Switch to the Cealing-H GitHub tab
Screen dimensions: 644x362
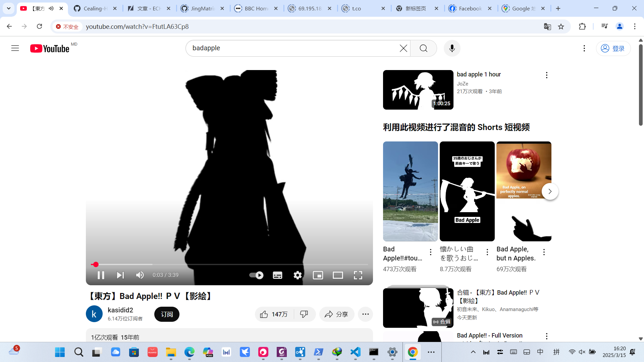[x=96, y=9]
